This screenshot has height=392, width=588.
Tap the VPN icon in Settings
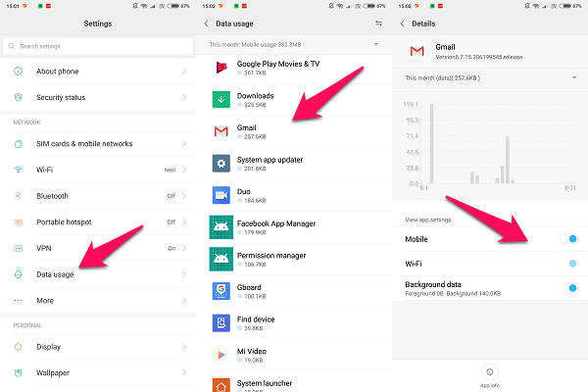click(x=18, y=248)
